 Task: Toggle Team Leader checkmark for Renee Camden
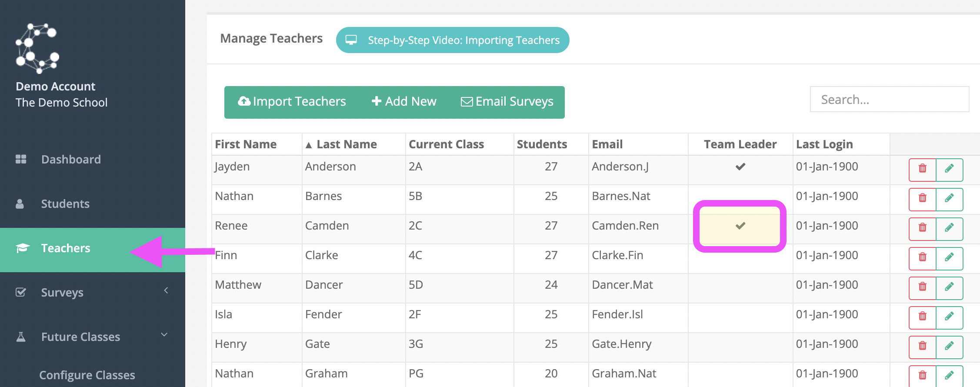click(x=740, y=226)
